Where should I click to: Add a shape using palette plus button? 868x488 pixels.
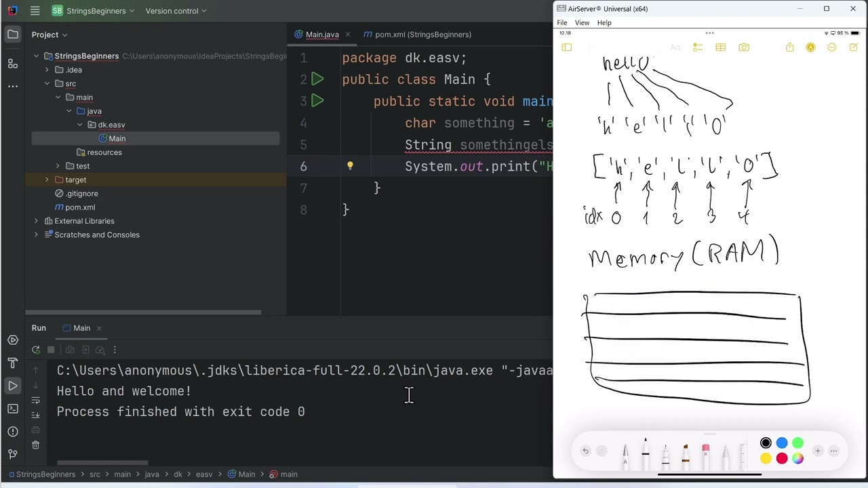[x=818, y=451]
